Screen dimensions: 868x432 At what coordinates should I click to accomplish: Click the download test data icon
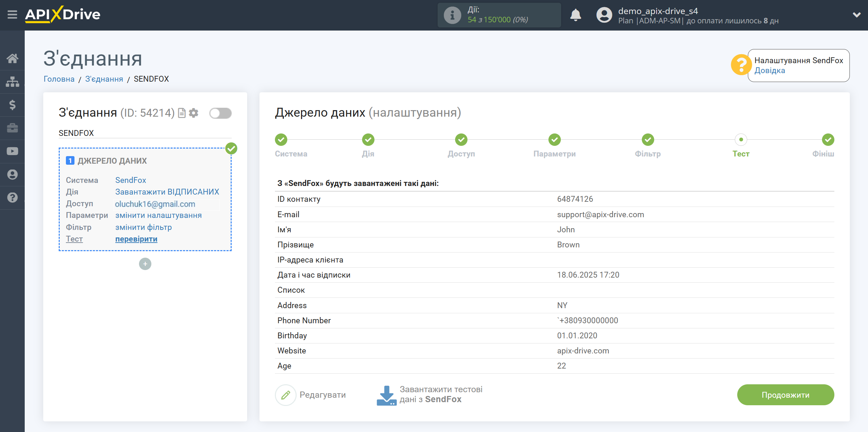386,395
